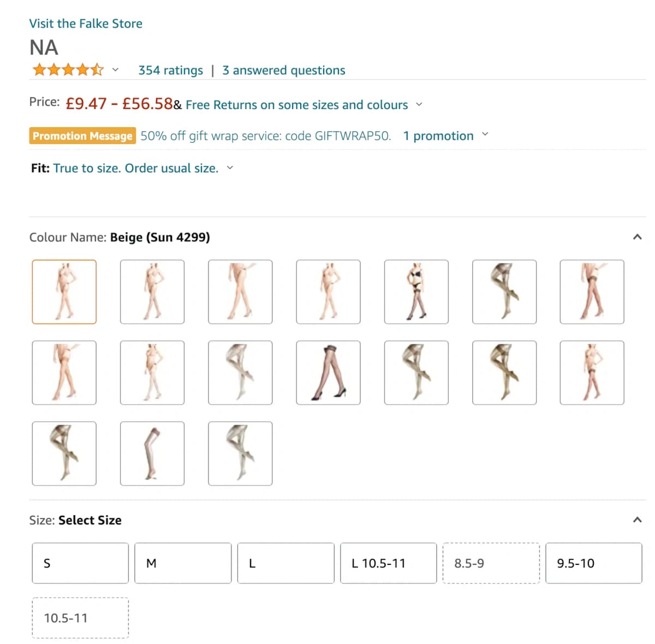Collapse the Colour Name section
This screenshot has width=655, height=644.
point(636,236)
